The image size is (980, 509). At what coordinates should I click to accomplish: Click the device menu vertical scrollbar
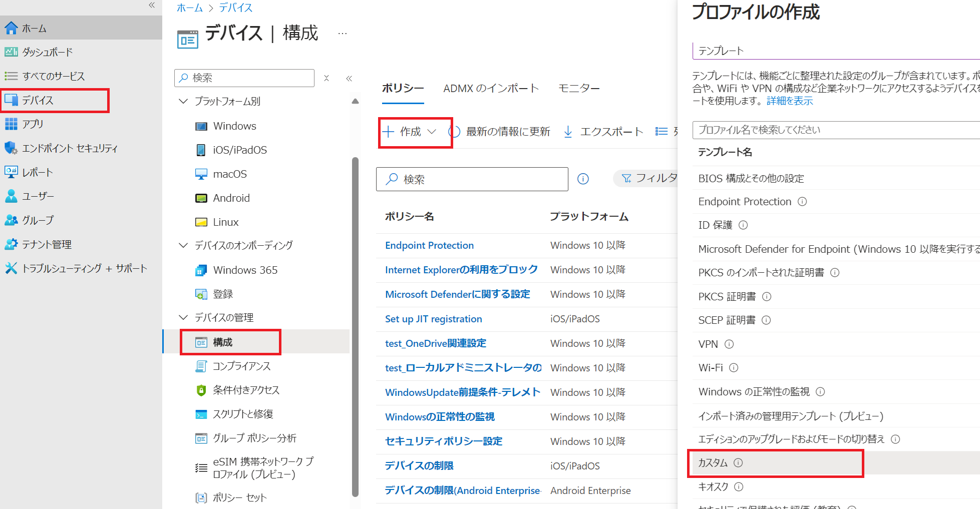point(356,326)
